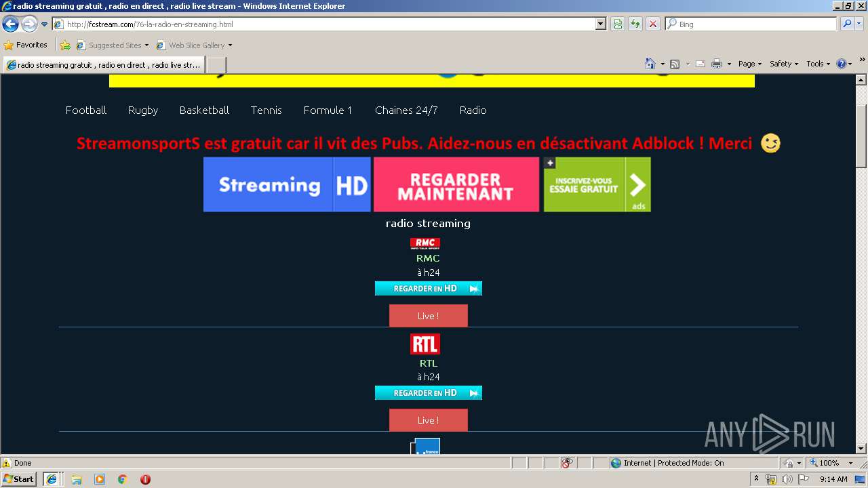The height and width of the screenshot is (488, 868).
Task: Click the RTL logo thumbnail
Action: tap(425, 344)
